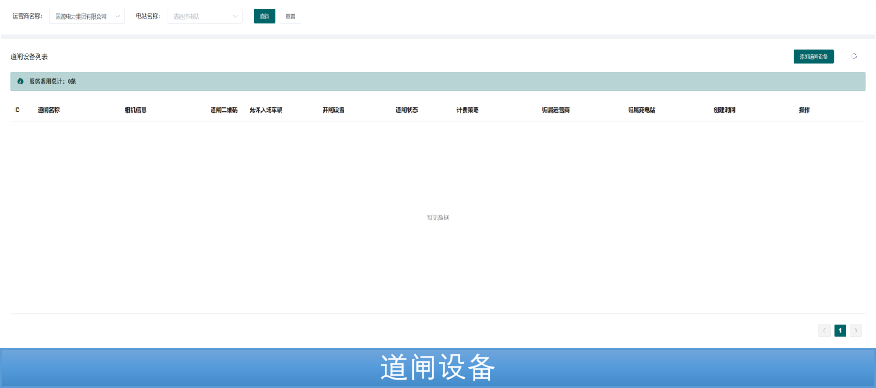Click the white 重置 reset button
The width and height of the screenshot is (876, 388).
tap(290, 16)
